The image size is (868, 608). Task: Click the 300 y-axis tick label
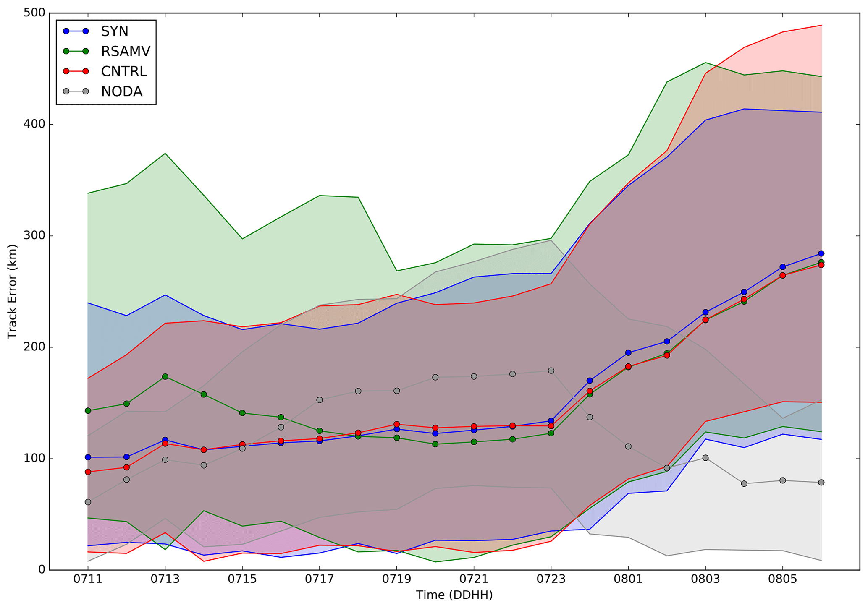35,236
